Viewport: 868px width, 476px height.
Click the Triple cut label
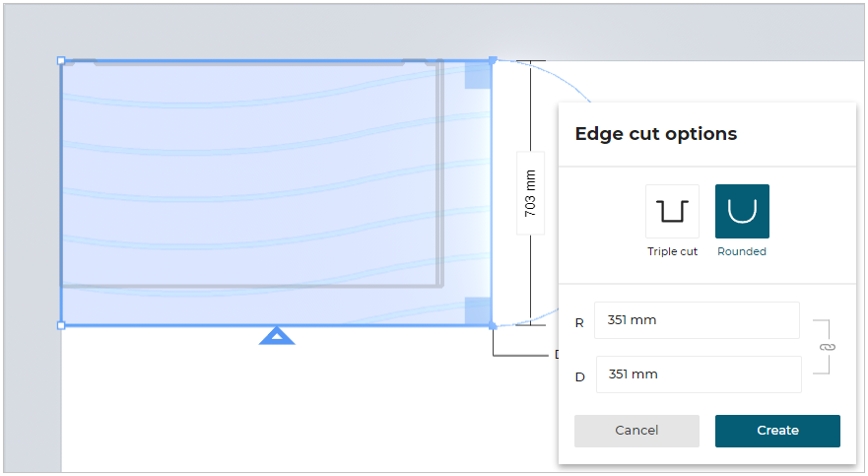pos(672,251)
